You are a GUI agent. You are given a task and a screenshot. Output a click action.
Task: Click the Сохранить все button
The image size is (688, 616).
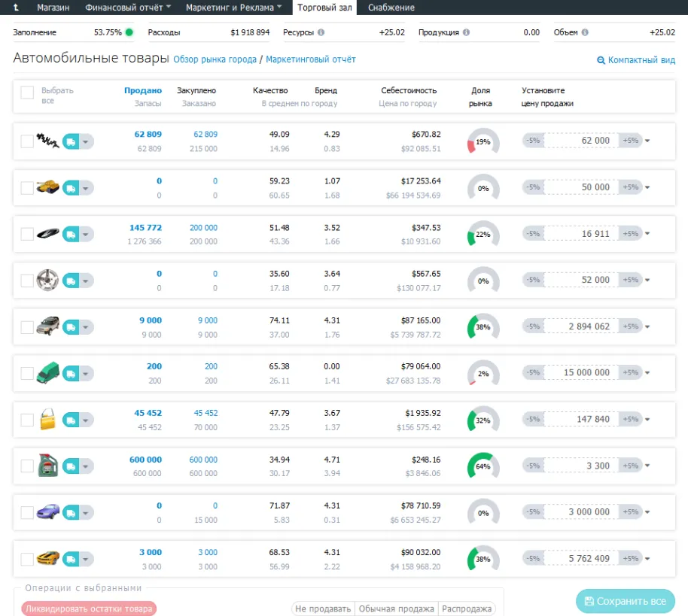pyautogui.click(x=626, y=601)
